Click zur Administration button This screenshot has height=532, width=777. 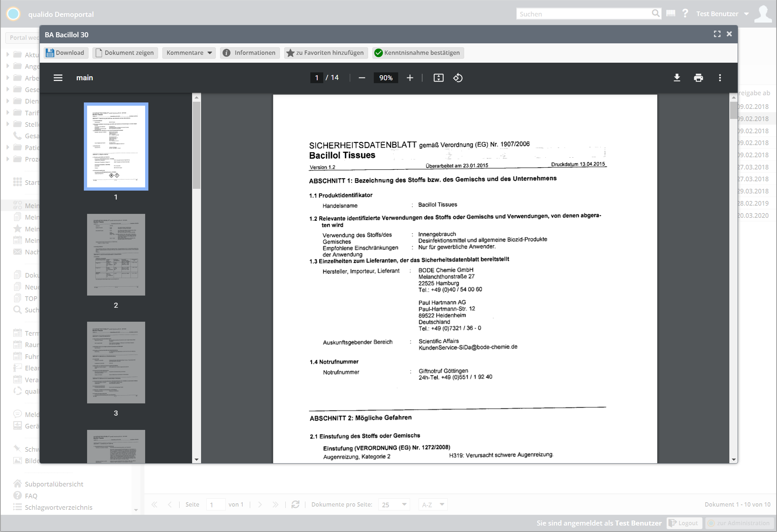pos(739,523)
